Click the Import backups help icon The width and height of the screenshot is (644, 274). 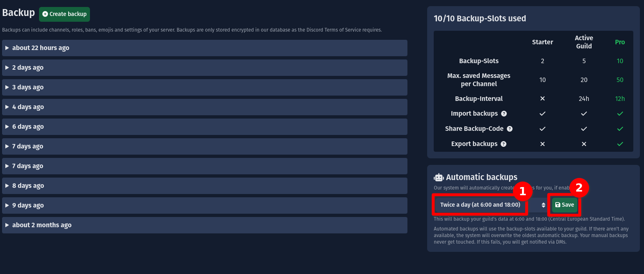tap(504, 114)
